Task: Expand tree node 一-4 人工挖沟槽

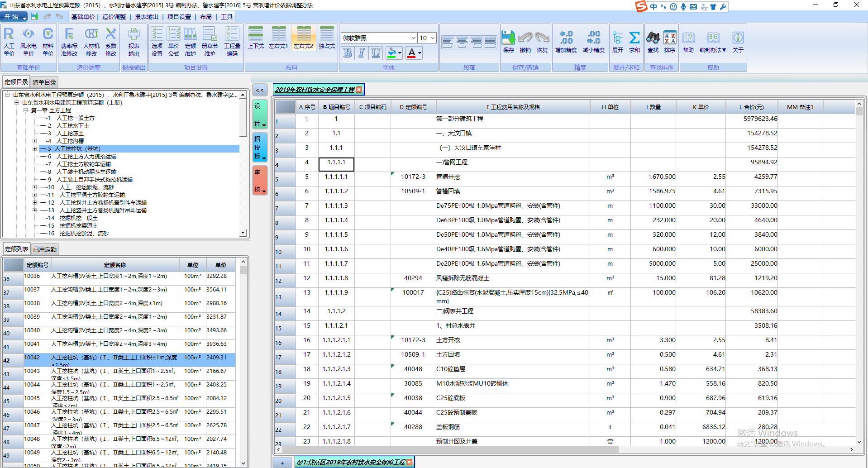Action: (34, 141)
